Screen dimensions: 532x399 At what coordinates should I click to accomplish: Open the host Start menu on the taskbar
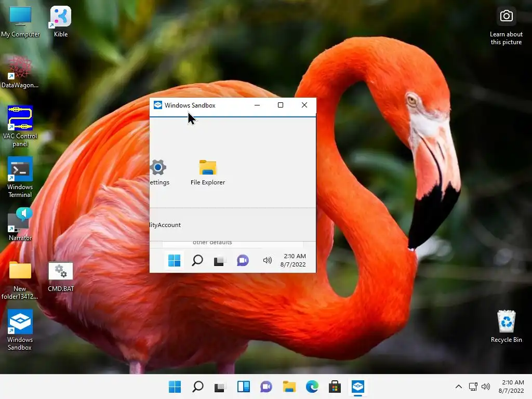tap(175, 387)
